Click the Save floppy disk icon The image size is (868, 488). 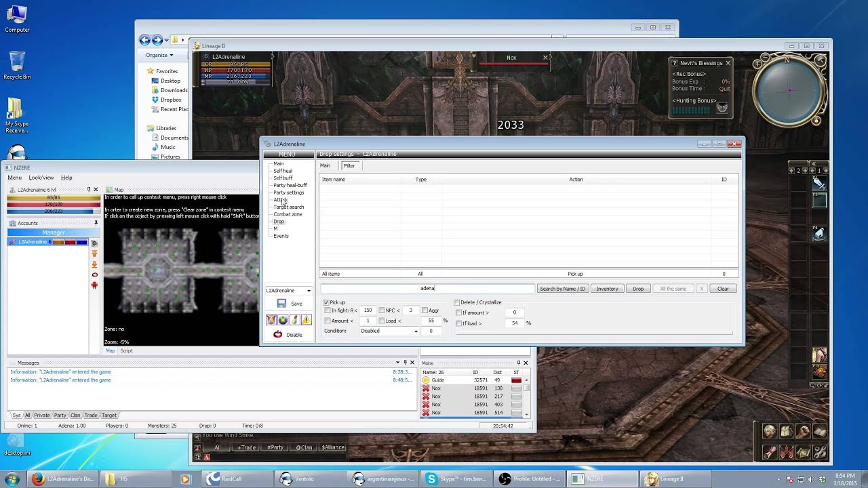[x=281, y=304]
